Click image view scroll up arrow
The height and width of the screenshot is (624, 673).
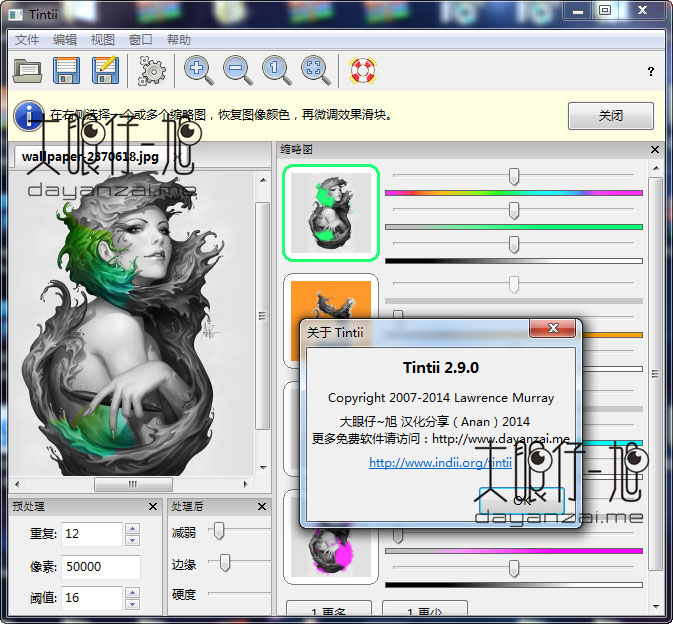pos(263,180)
